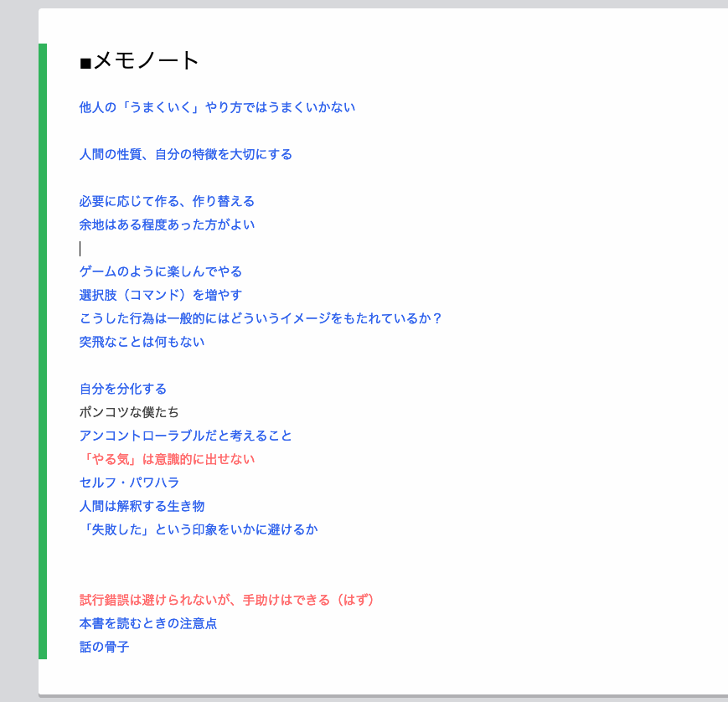Click the link アンコントローラブルだと考えること
The image size is (728, 702).
coord(185,436)
